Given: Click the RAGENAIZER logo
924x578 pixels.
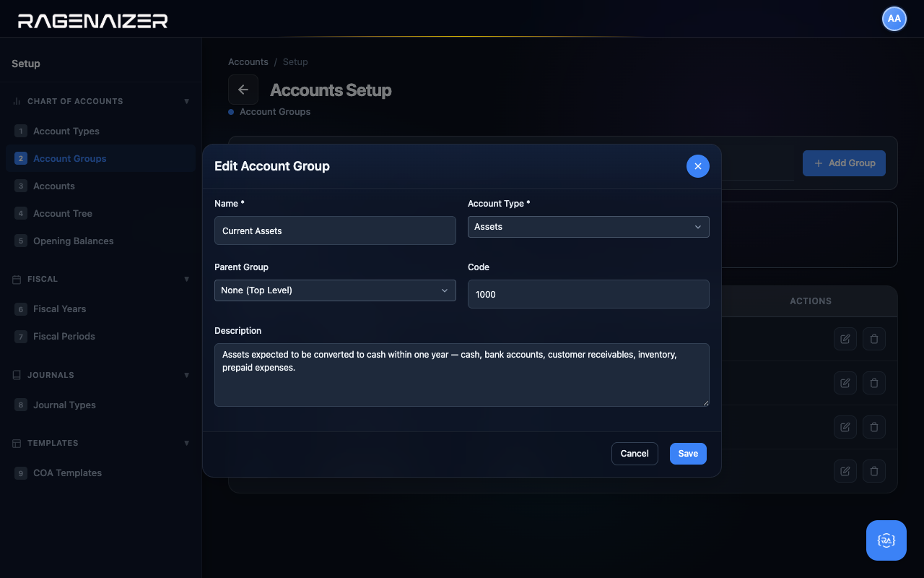Looking at the screenshot, I should (93, 20).
